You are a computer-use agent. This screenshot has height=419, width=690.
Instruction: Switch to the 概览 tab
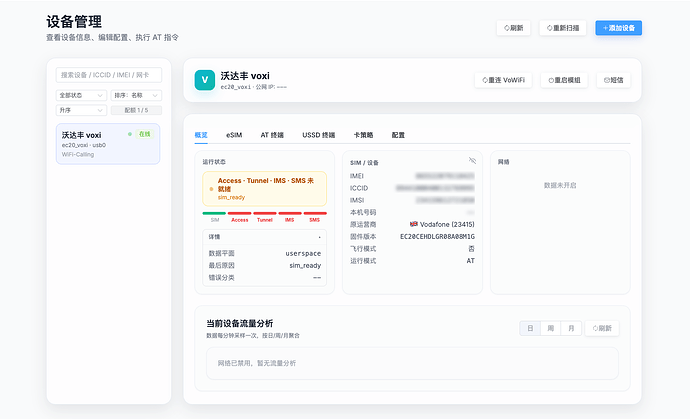pyautogui.click(x=201, y=135)
